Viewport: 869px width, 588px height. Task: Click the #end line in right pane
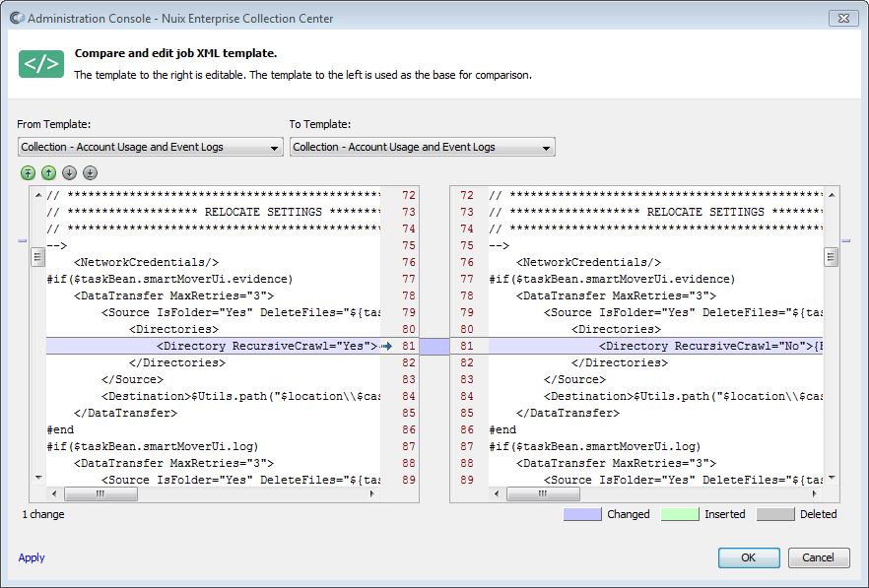502,429
